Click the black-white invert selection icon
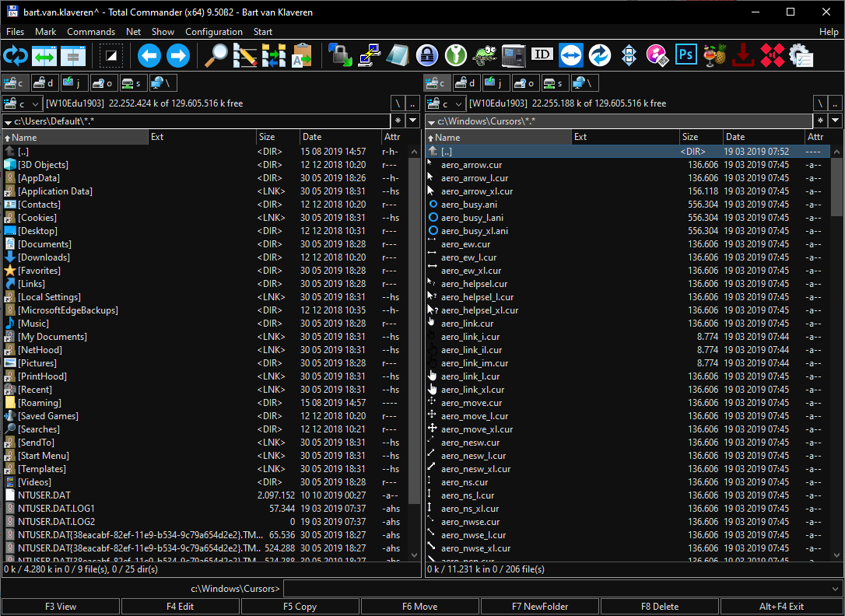Image resolution: width=845 pixels, height=616 pixels. pyautogui.click(x=111, y=55)
